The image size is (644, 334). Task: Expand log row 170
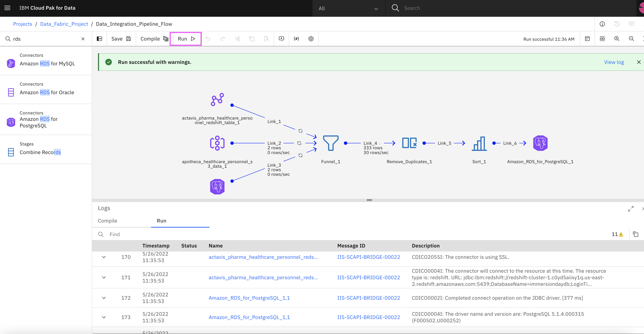coord(104,257)
